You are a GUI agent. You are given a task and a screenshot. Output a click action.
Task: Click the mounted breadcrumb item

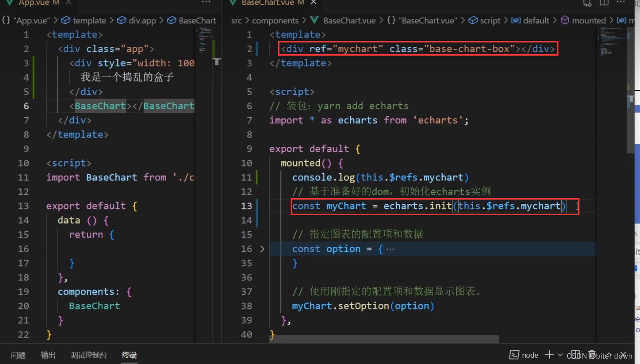tap(590, 20)
